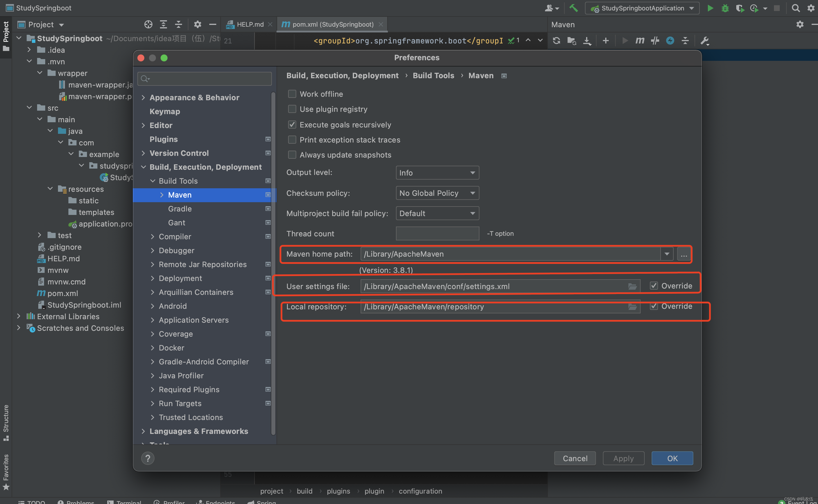
Task: Enable Always update snapshots checkbox
Action: click(292, 155)
